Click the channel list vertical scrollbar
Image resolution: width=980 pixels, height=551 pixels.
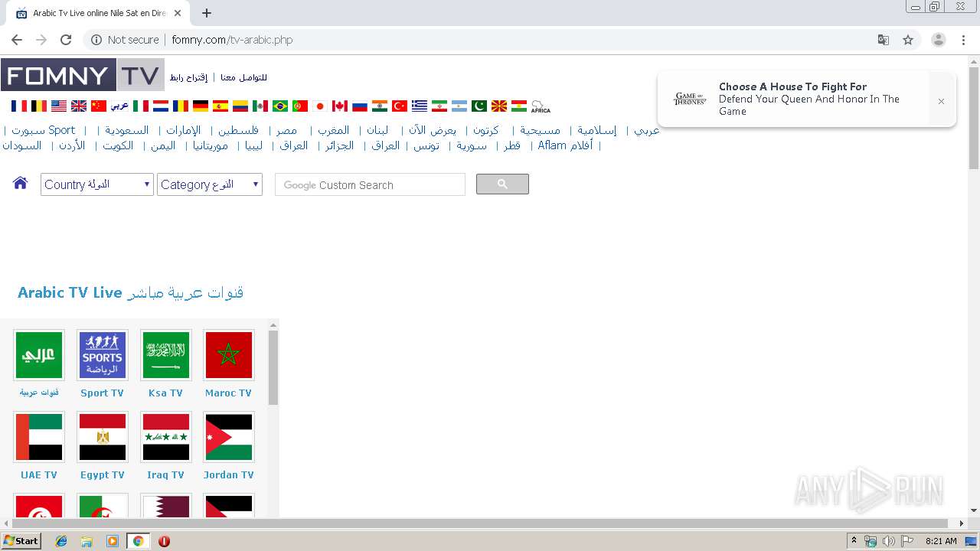[x=273, y=367]
